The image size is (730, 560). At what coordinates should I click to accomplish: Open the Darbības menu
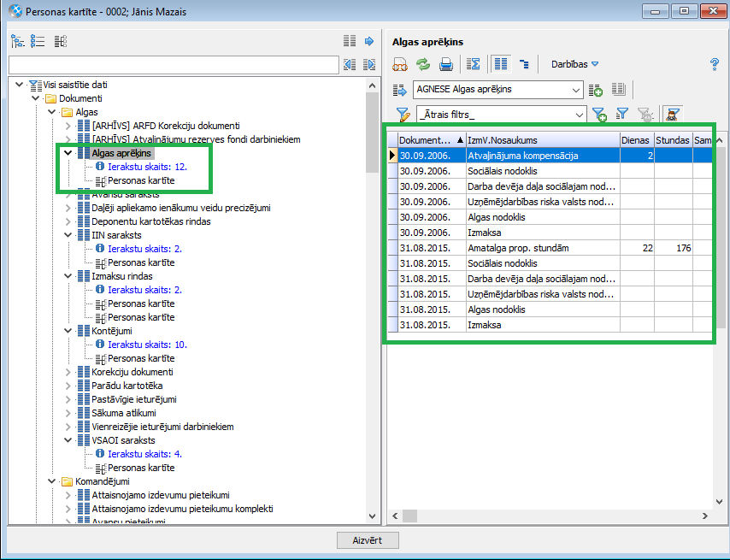(574, 64)
